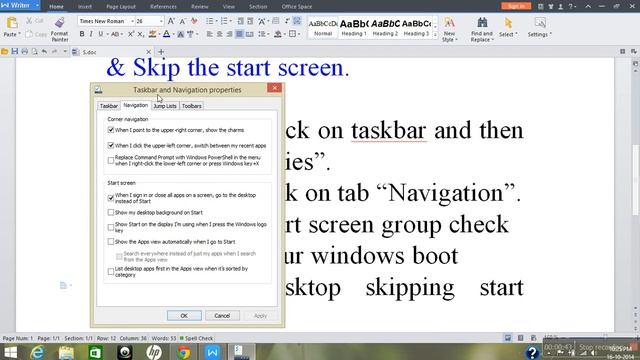Justify the paragraph text

click(239, 34)
